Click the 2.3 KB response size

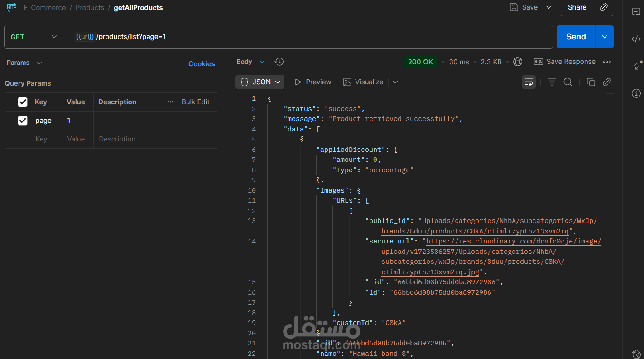(491, 62)
